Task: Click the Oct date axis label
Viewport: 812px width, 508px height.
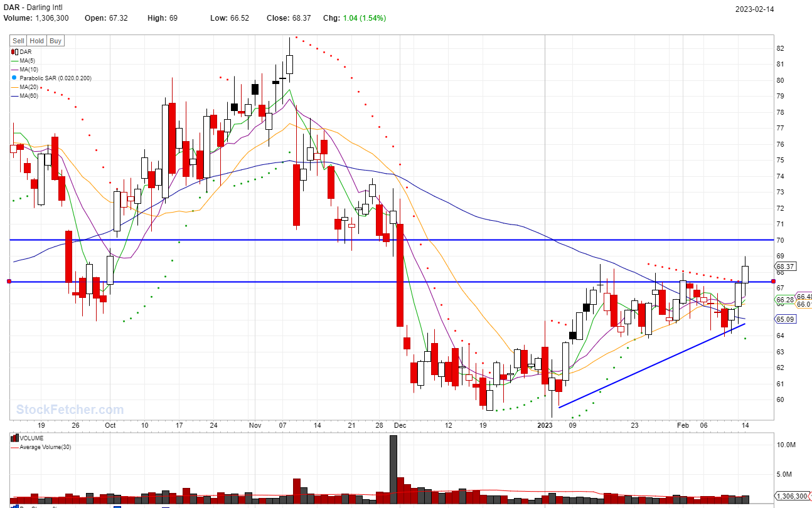Action: pyautogui.click(x=110, y=425)
